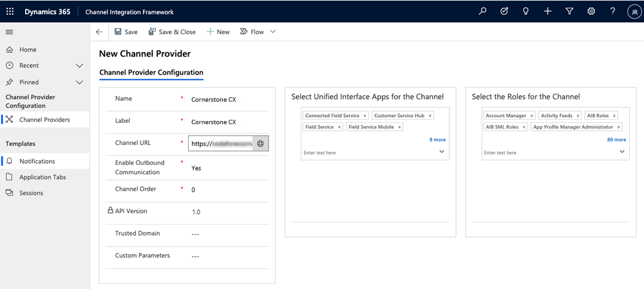Remove App Profile Manager Administrator tag
Image resolution: width=644 pixels, height=289 pixels.
618,127
